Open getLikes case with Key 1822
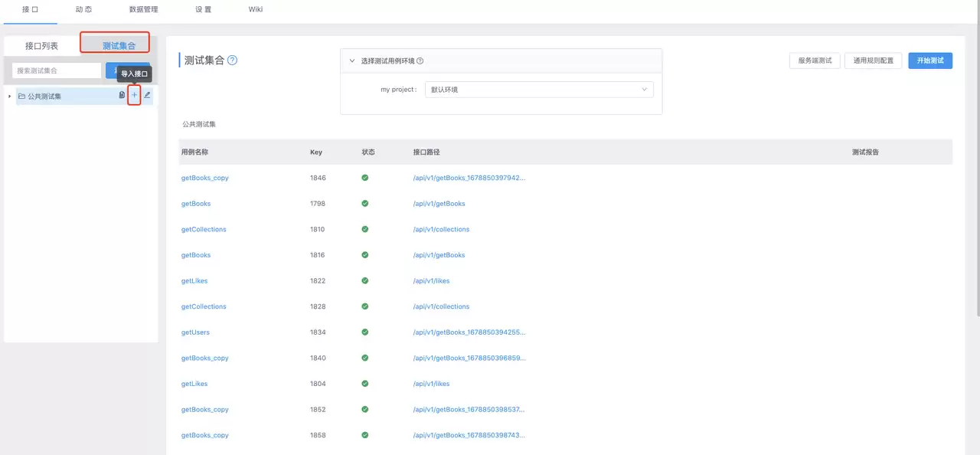This screenshot has height=455, width=980. point(194,281)
